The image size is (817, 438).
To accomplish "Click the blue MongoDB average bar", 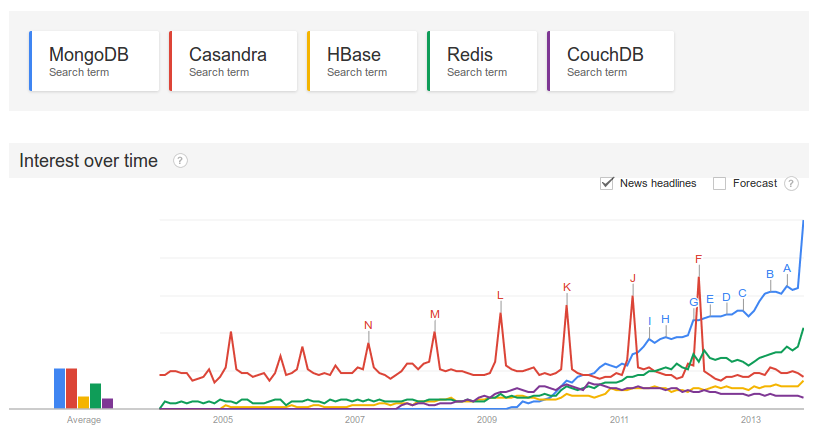I will pos(60,388).
